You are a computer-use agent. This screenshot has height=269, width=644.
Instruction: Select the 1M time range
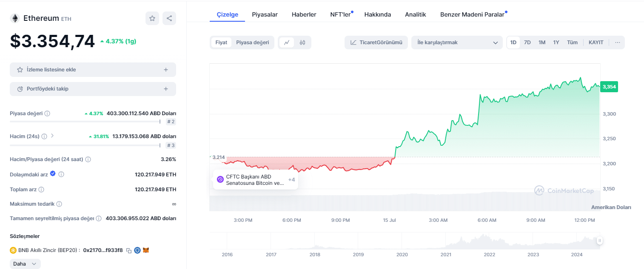coord(542,42)
